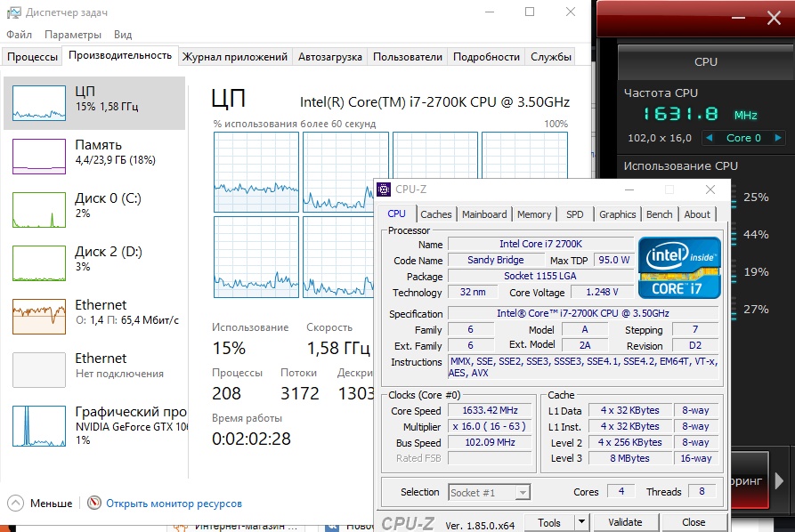Select Диск 2 (D:) in sidebar
The width and height of the screenshot is (795, 532).
click(94, 263)
